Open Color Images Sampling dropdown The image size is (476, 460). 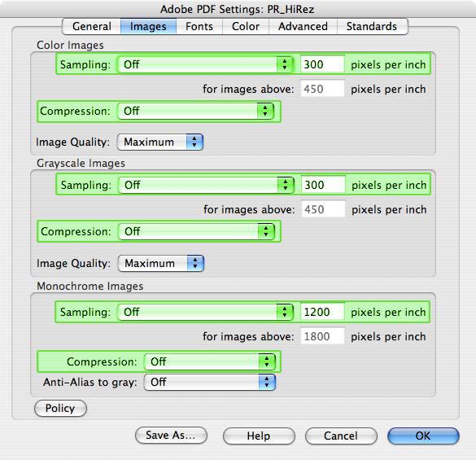click(205, 64)
